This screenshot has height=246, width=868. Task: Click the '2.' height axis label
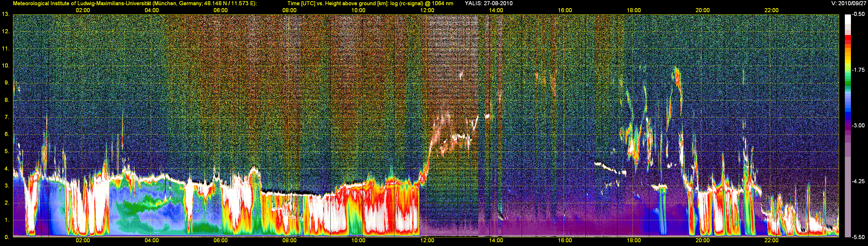coord(7,203)
